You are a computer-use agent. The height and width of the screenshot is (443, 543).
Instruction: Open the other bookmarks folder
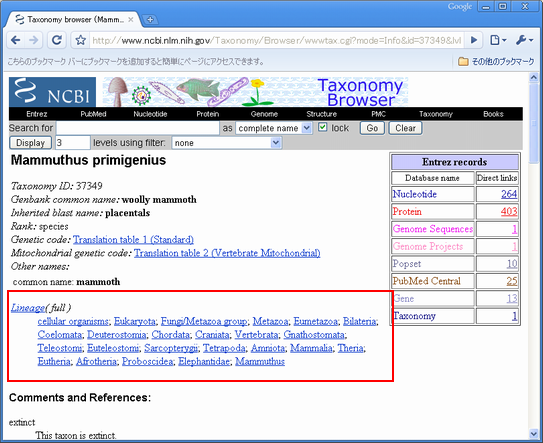(x=496, y=62)
